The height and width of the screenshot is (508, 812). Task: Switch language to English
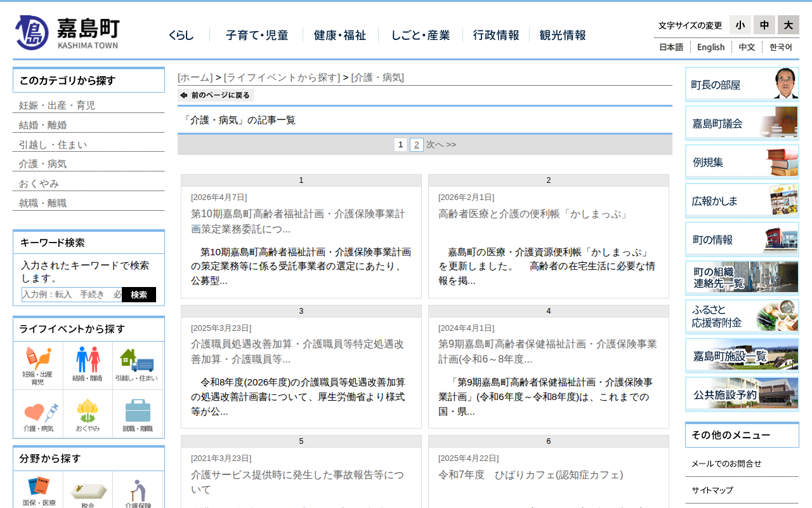tap(710, 47)
